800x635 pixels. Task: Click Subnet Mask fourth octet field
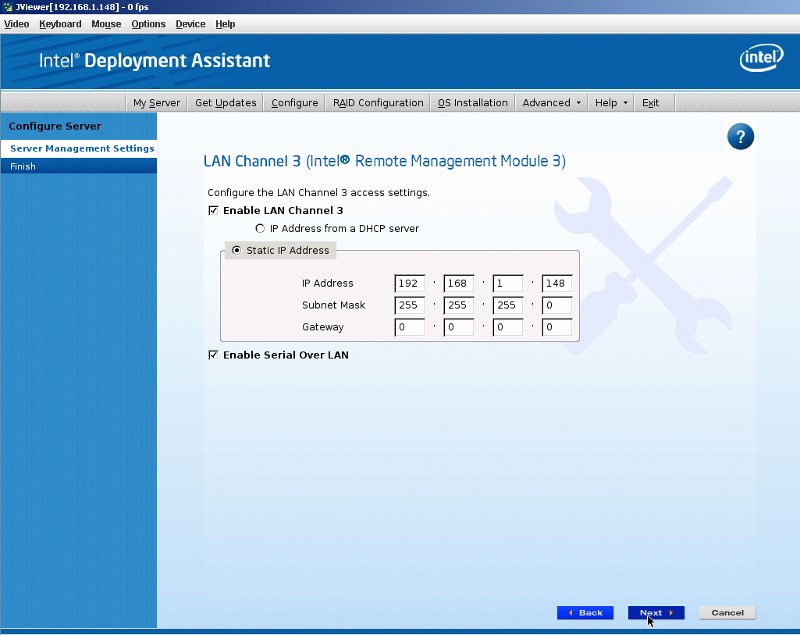[557, 305]
